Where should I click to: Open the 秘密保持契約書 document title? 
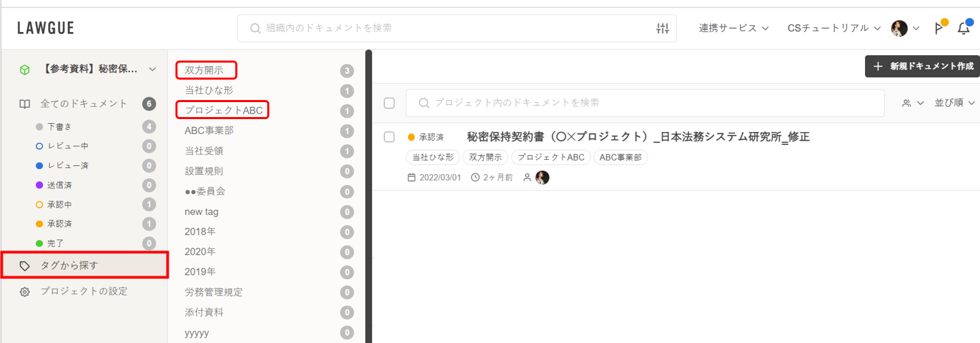tap(638, 137)
